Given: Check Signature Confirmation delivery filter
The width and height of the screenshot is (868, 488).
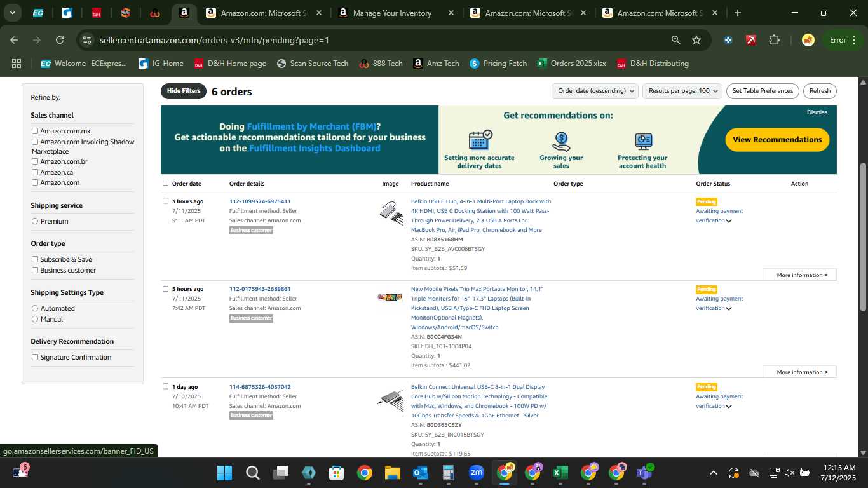Looking at the screenshot, I should 35,357.
